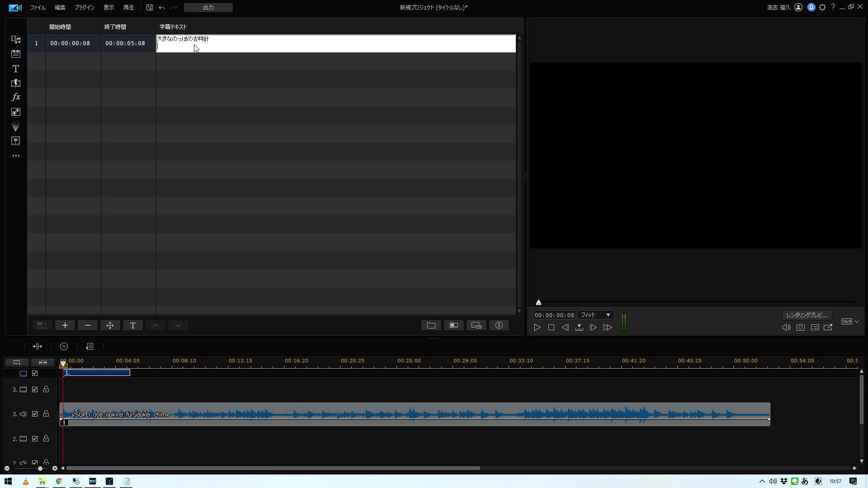Screen dimensions: 868x488
Task: Click the timeline zoom slider handle
Action: (x=40, y=468)
